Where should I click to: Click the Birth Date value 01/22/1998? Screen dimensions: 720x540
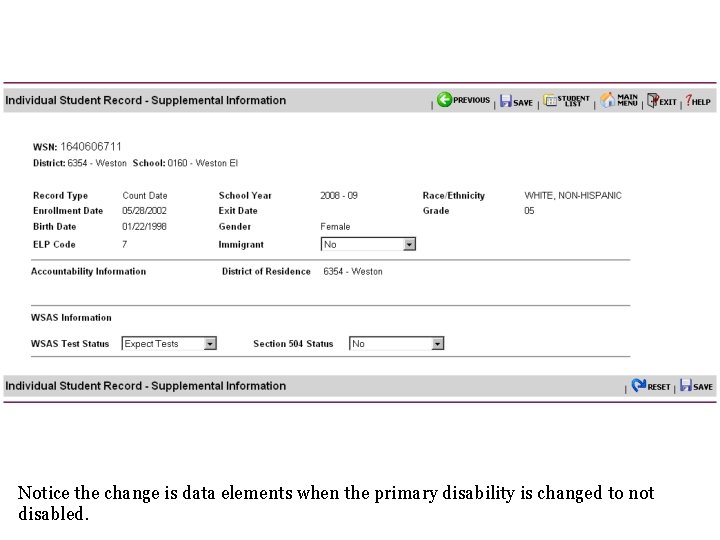144,226
